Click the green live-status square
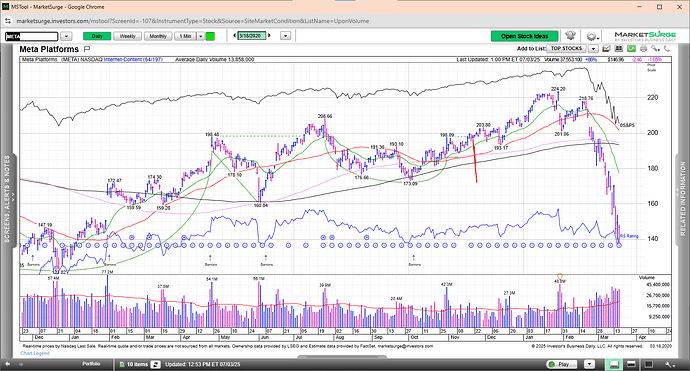 click(210, 36)
